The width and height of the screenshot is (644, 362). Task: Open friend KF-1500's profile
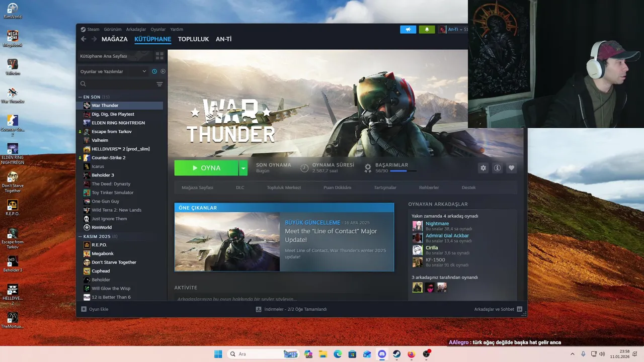coord(435,259)
